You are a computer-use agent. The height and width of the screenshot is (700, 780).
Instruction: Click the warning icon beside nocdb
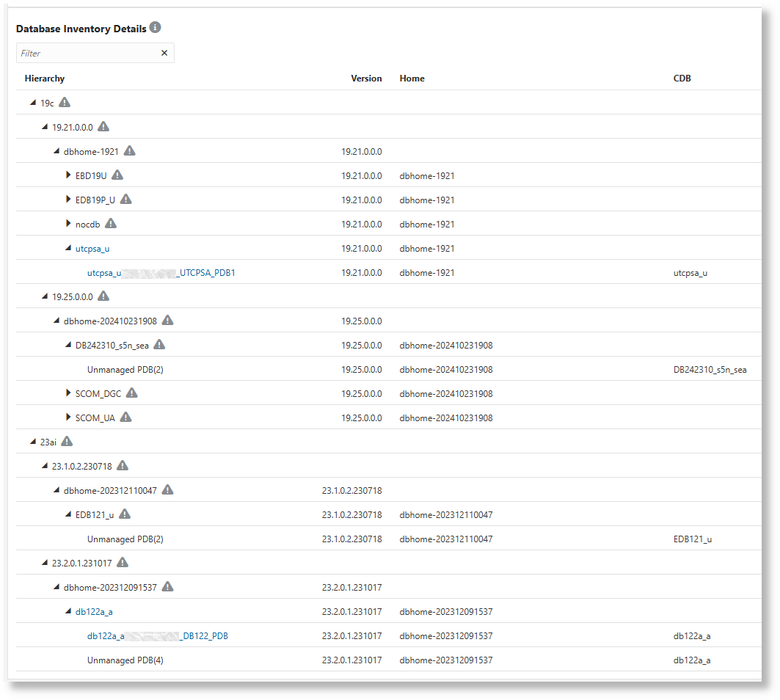(x=111, y=223)
